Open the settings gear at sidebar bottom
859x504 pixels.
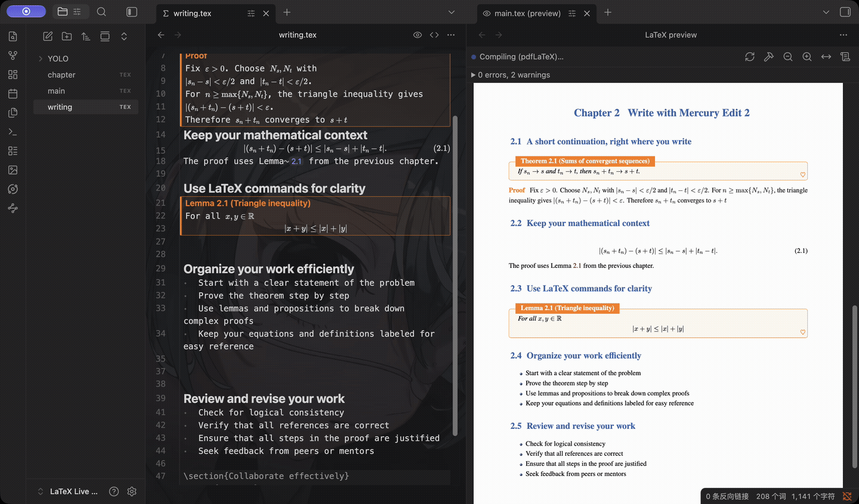click(x=132, y=491)
